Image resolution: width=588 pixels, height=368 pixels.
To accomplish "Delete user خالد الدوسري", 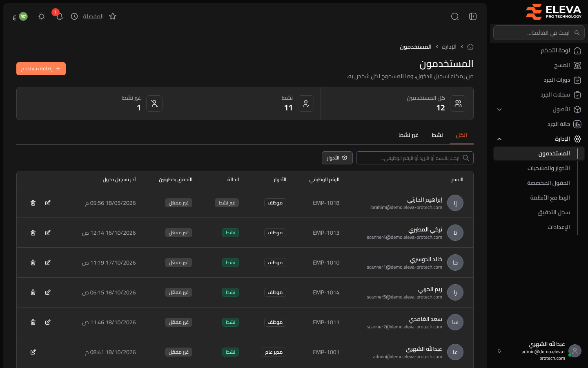I will pos(33,263).
